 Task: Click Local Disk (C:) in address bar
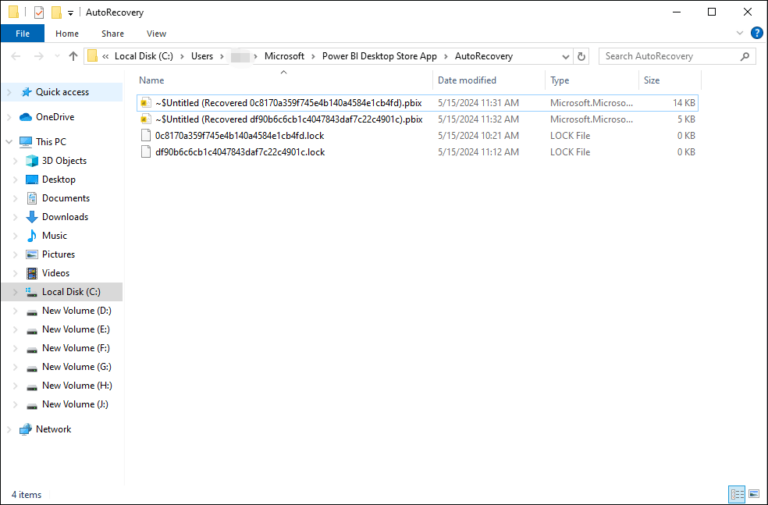(x=144, y=56)
